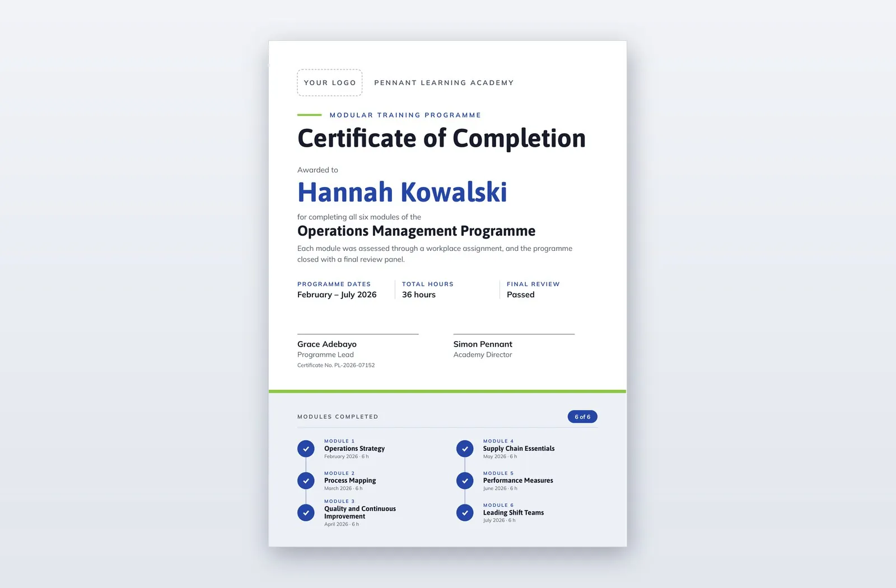Click the '36 hours' value
Screen dimensions: 896x588
click(419, 295)
